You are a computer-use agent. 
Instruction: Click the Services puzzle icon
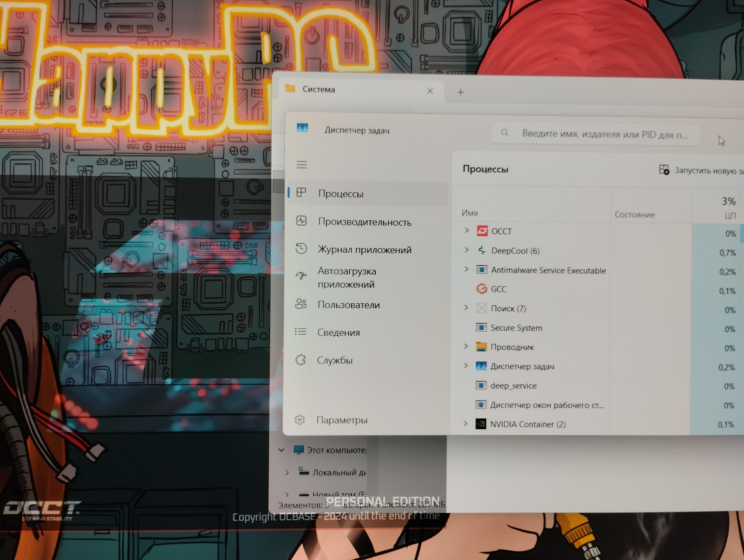(300, 360)
